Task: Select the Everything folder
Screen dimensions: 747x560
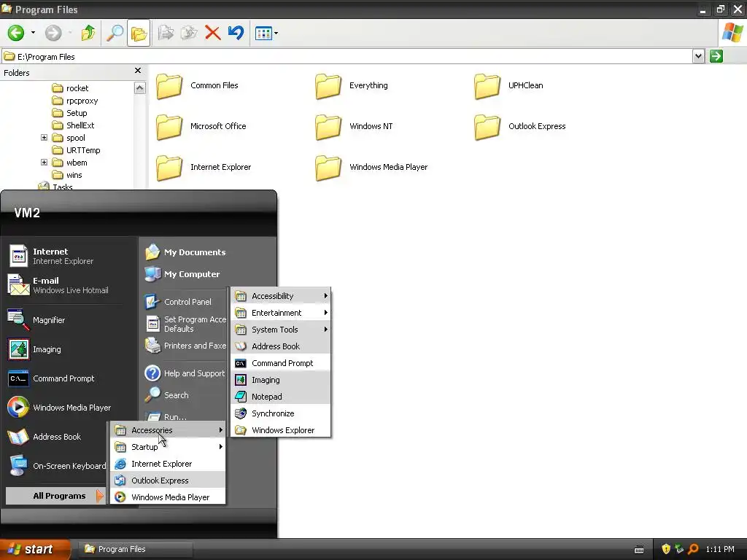Action: click(352, 86)
